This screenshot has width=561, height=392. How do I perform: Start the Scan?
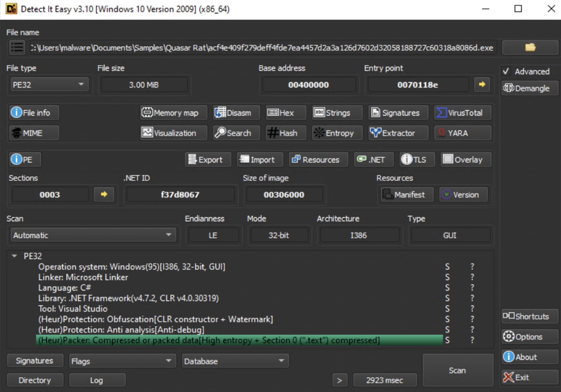458,370
